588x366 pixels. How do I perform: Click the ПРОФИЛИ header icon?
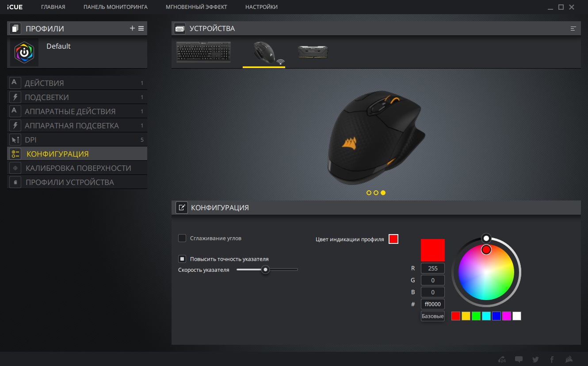click(15, 28)
